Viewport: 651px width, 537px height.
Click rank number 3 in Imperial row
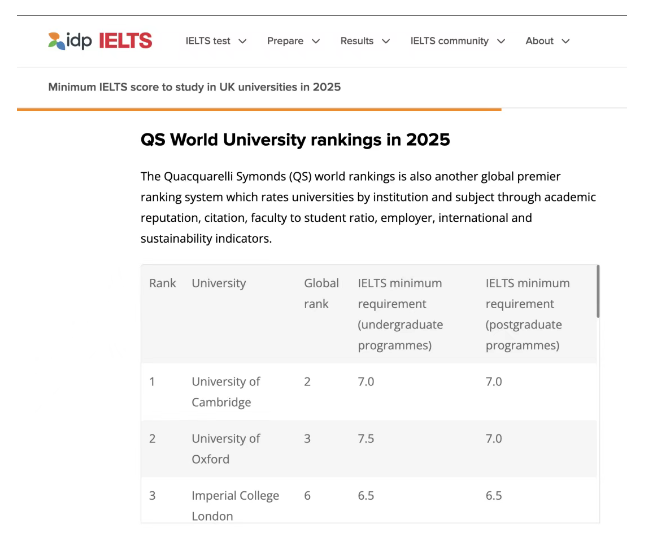click(x=152, y=495)
